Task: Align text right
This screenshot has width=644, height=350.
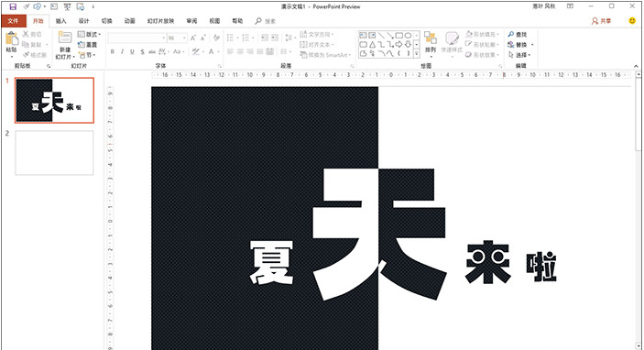Action: coord(250,51)
